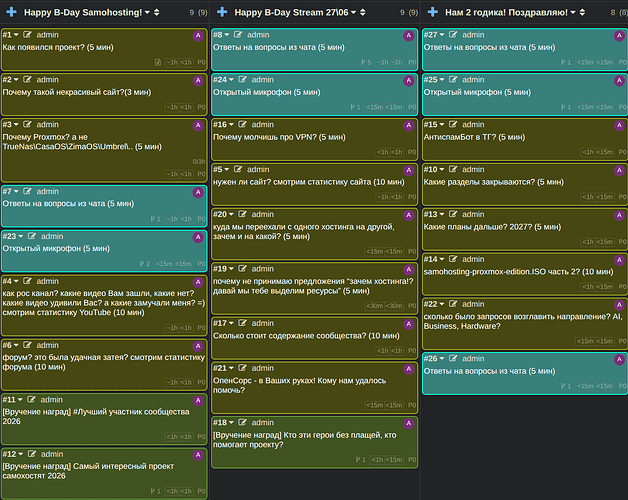628x500 pixels.
Task: Open Happy B-Day Stream 27\06 column dropdown
Action: (x=354, y=12)
